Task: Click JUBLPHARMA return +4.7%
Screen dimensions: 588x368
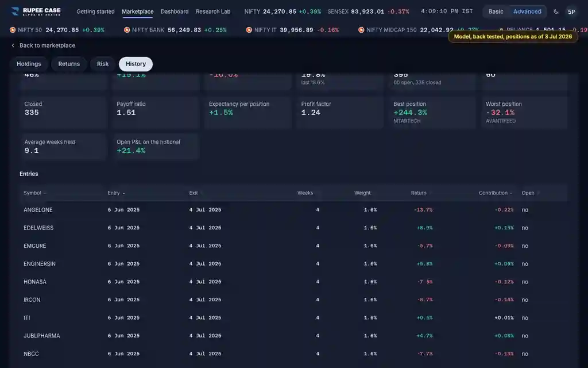Action: click(x=424, y=336)
